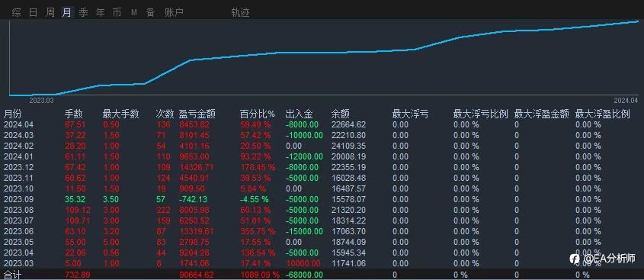644x280 pixels.
Task: Open the 轨迹 trajectory tab
Action: pos(240,13)
